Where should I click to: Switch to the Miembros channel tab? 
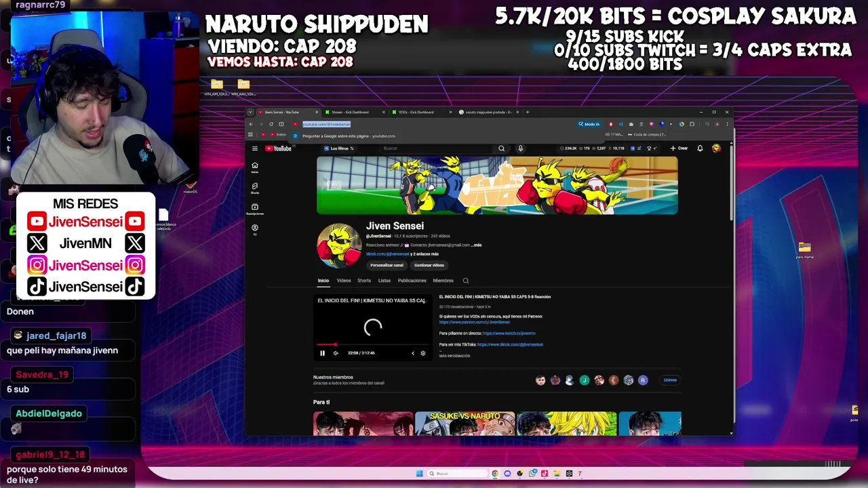coord(443,281)
